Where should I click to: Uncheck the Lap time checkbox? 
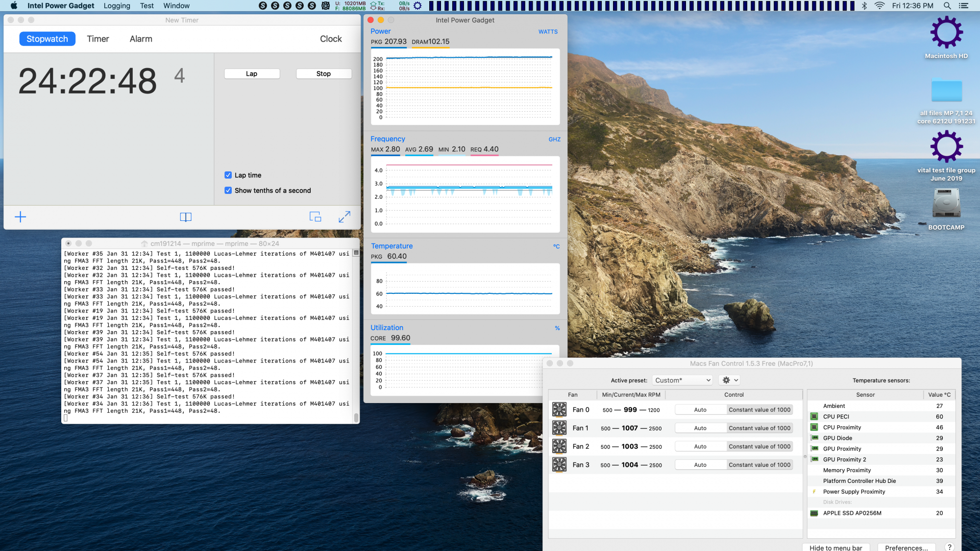pos(228,175)
